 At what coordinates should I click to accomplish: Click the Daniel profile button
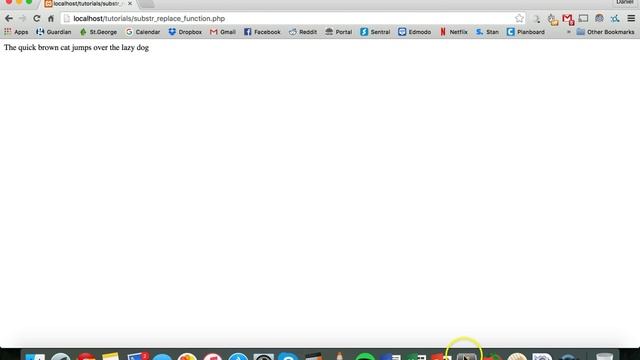coord(624,2)
